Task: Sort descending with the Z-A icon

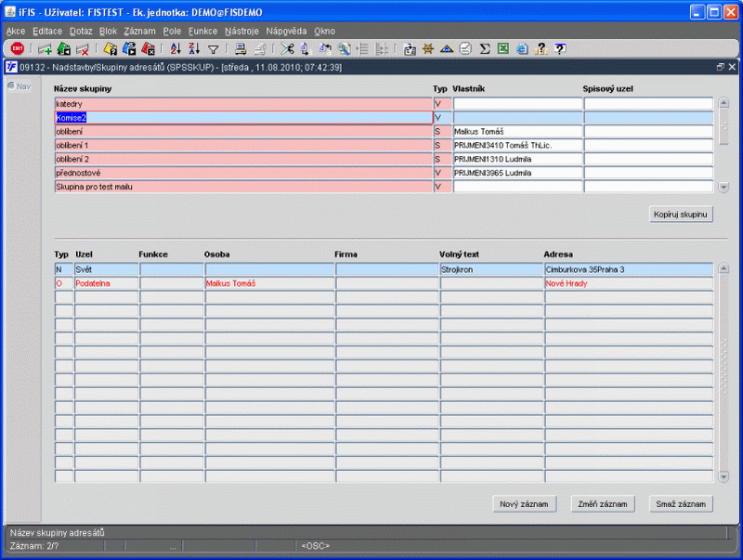Action: pyautogui.click(x=194, y=48)
